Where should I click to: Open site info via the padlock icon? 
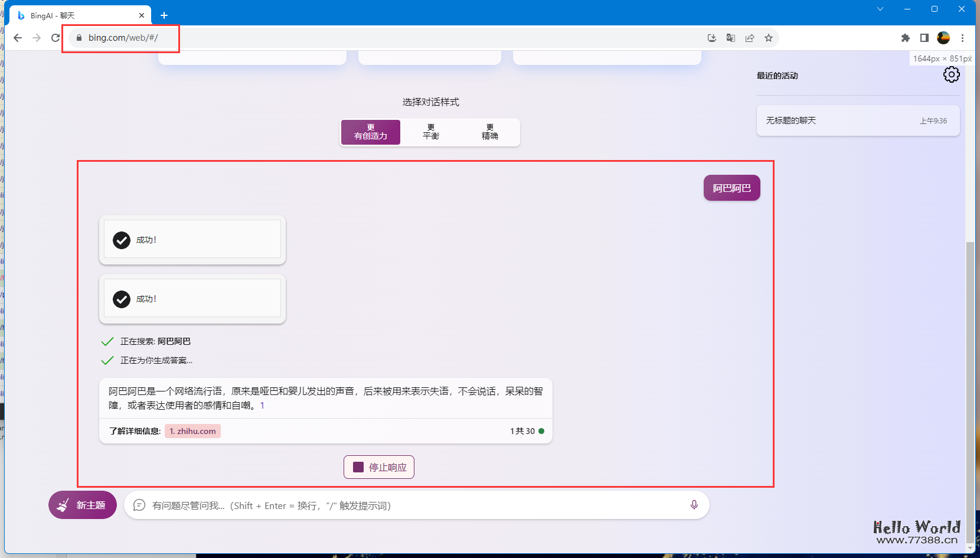[78, 37]
